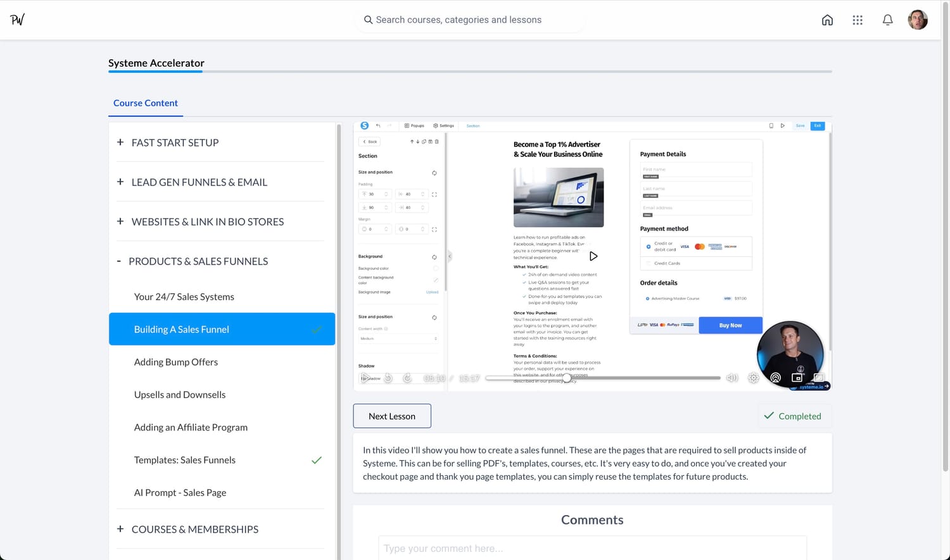Click the 05:10 elapsed time display
The image size is (950, 560).
click(434, 378)
